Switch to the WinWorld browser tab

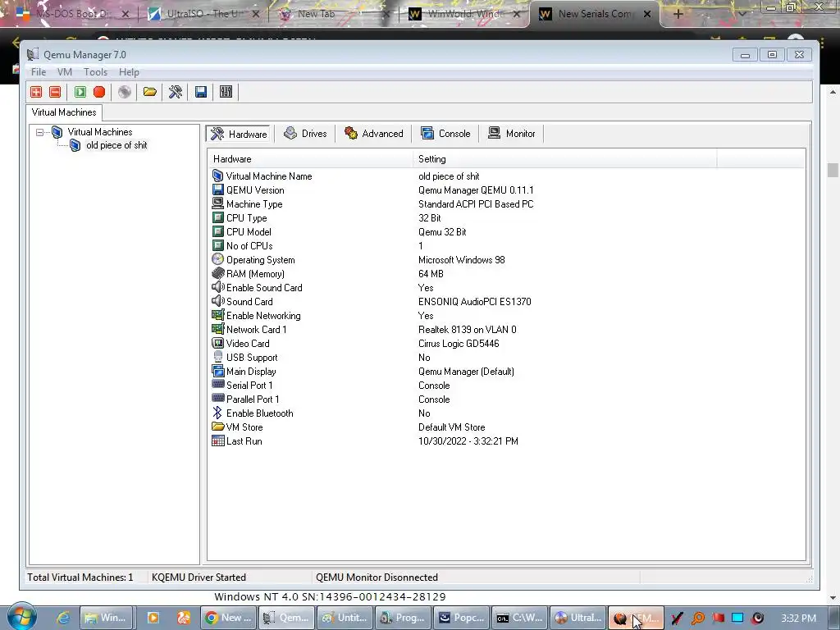point(465,14)
